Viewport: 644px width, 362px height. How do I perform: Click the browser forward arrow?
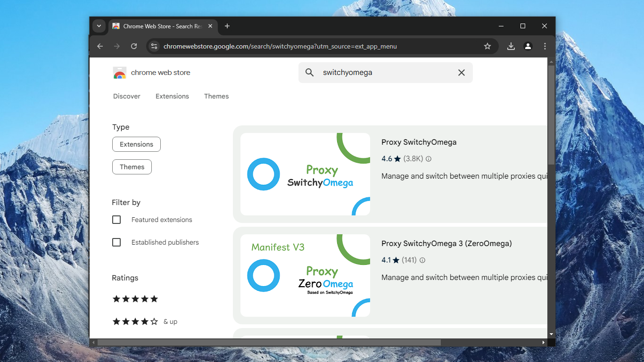pyautogui.click(x=117, y=46)
